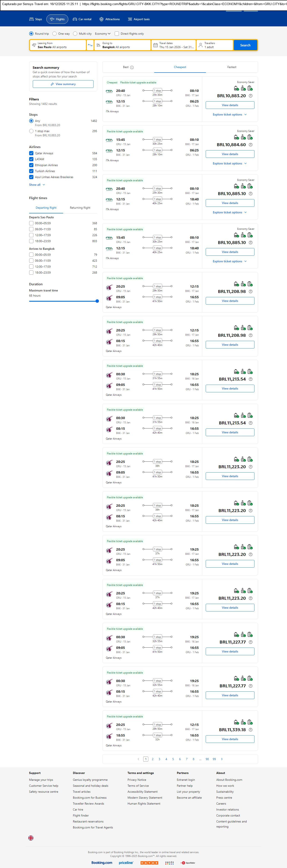The image size is (287, 868).
Task: Select the One way radio button
Action: click(54, 34)
